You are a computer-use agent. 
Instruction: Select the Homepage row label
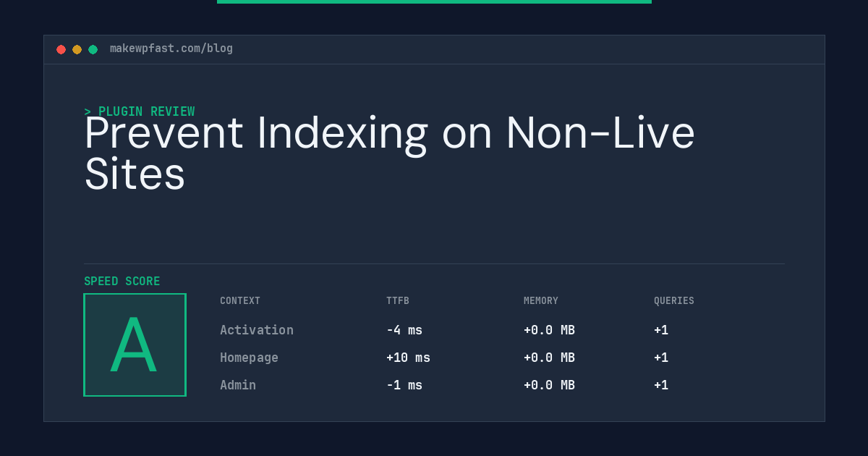(x=249, y=358)
